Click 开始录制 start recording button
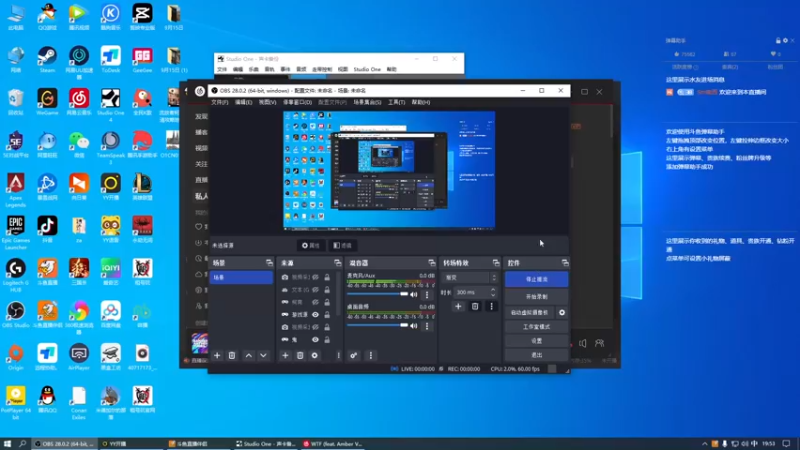Image resolution: width=800 pixels, height=450 pixels. [x=536, y=296]
